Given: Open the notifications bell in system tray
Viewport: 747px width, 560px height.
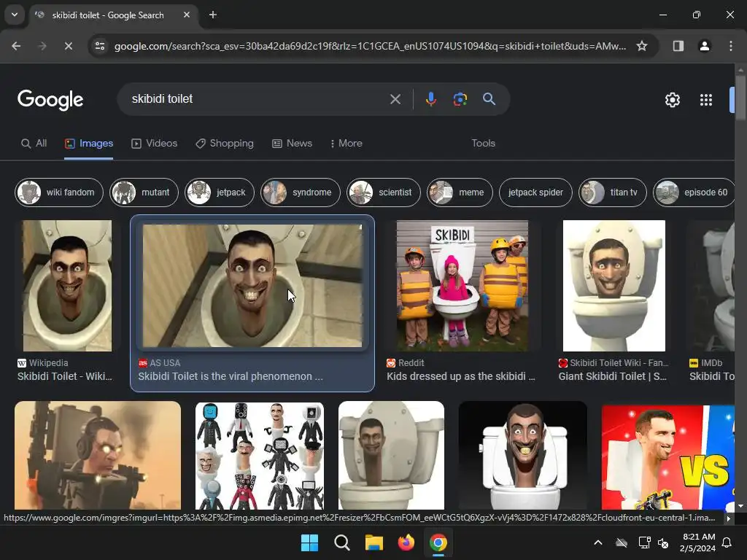Looking at the screenshot, I should pos(727,542).
